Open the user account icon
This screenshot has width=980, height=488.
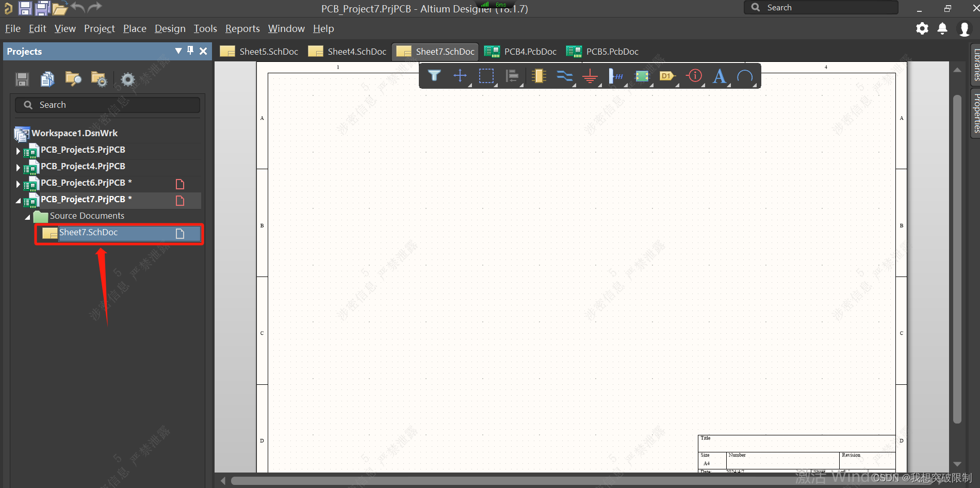pos(964,29)
